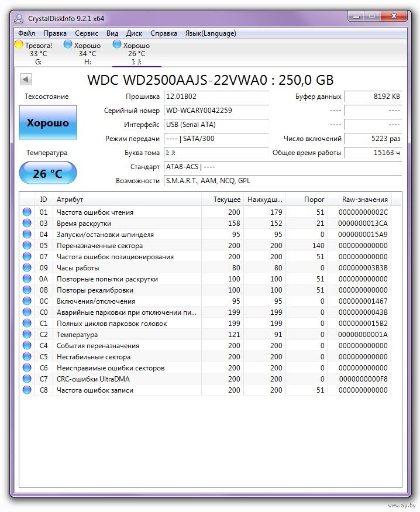Image resolution: width=420 pixels, height=512 pixels.
Task: Select the Аварийные парковки при отключении attribute text
Action: coord(126,312)
